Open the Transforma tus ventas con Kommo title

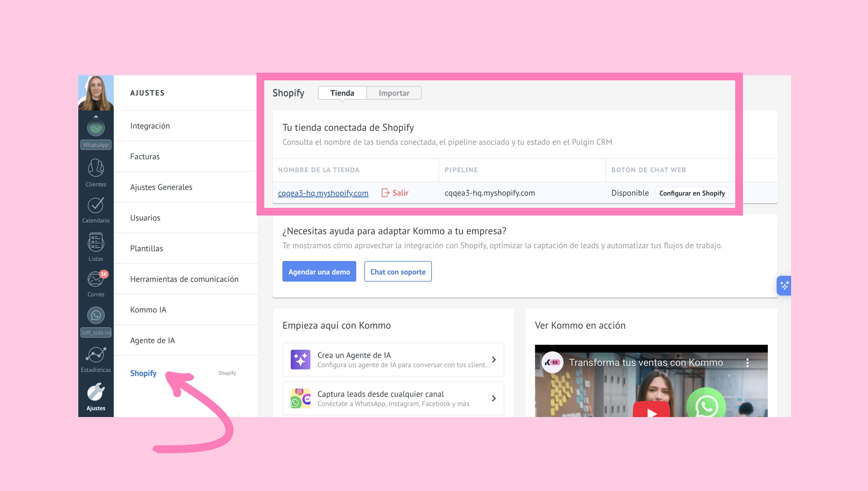[x=646, y=363]
